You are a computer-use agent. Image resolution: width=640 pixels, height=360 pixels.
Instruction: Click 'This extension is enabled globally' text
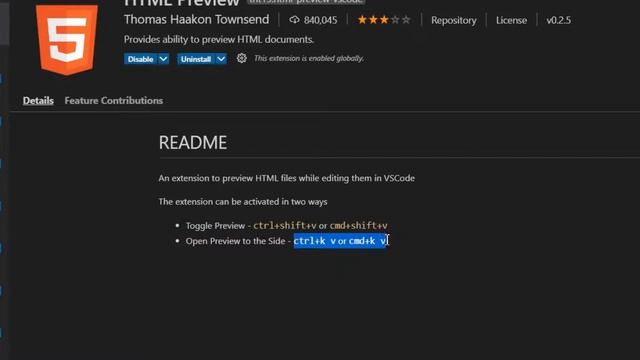(309, 58)
